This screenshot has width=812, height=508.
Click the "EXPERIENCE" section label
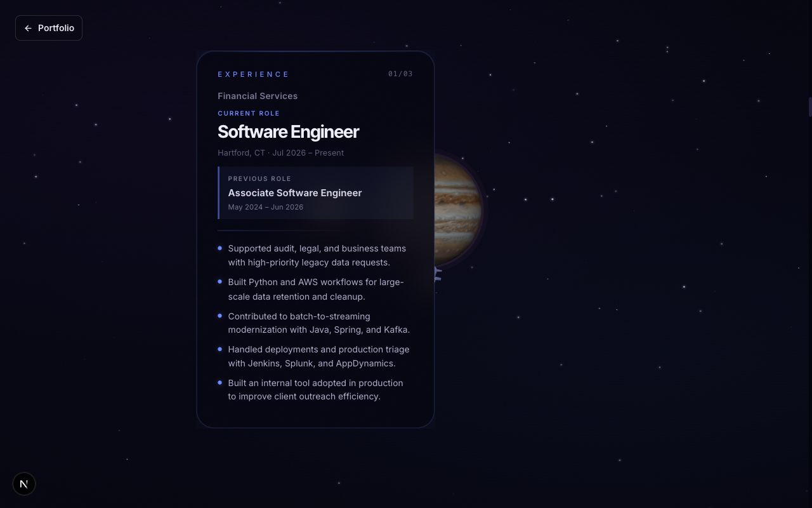pos(253,74)
